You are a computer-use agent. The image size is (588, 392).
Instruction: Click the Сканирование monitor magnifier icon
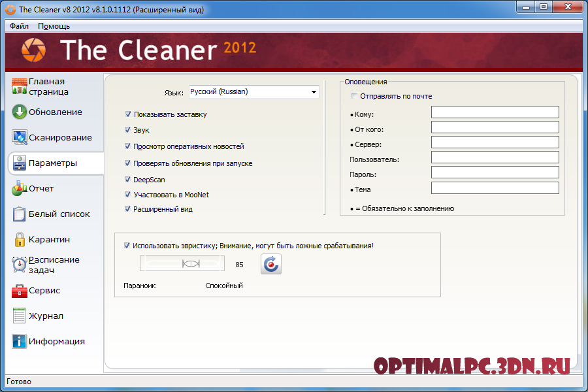[19, 137]
